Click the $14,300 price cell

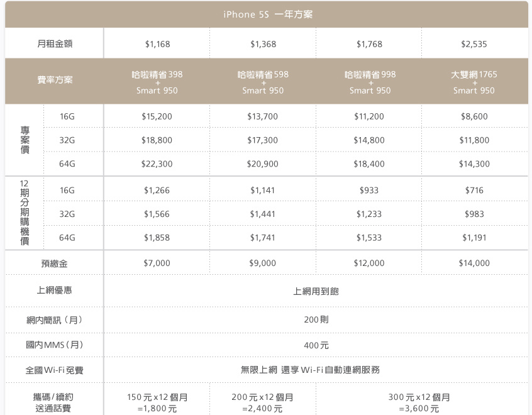pyautogui.click(x=474, y=164)
